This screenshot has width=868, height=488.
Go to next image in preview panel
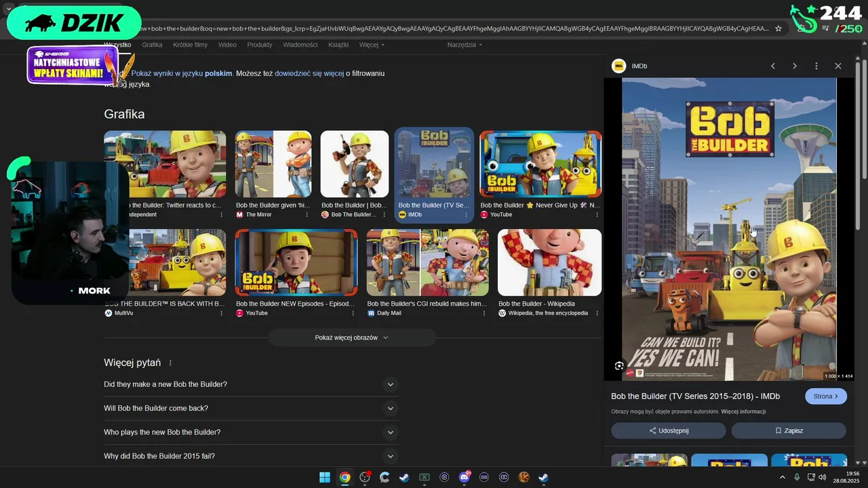tap(795, 66)
